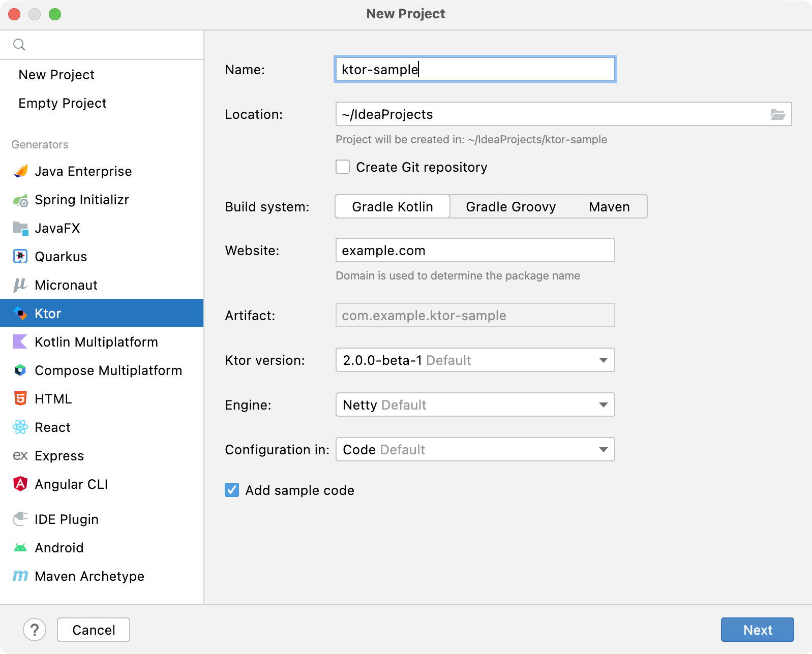Click the JavaFX folder icon
The width and height of the screenshot is (812, 654).
click(x=20, y=228)
